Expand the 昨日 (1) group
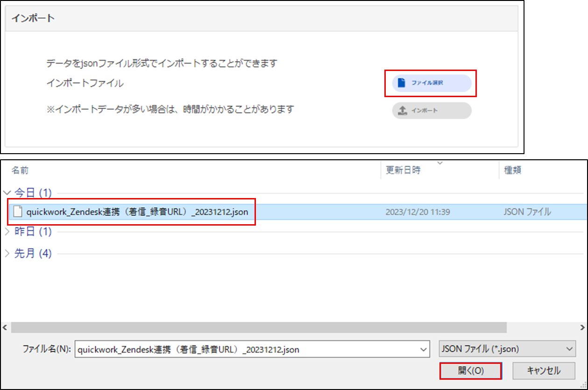Screen dimensions: 588x390 [7, 231]
